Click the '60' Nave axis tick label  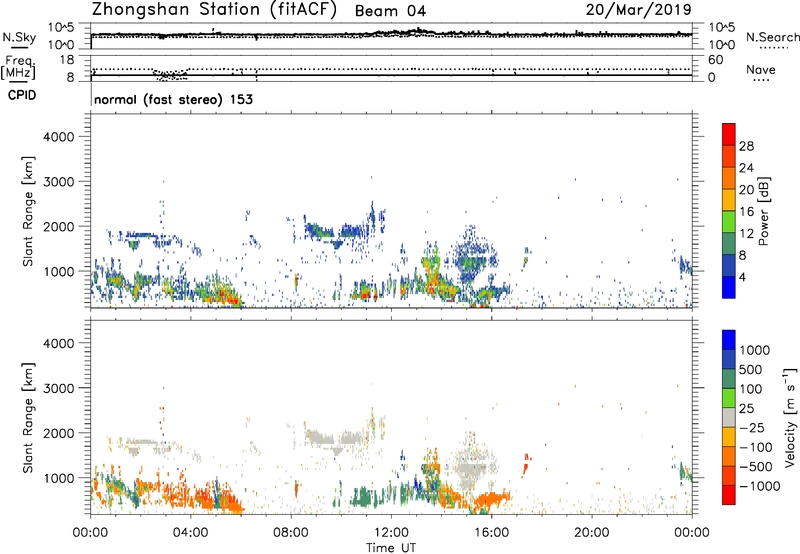coord(715,60)
